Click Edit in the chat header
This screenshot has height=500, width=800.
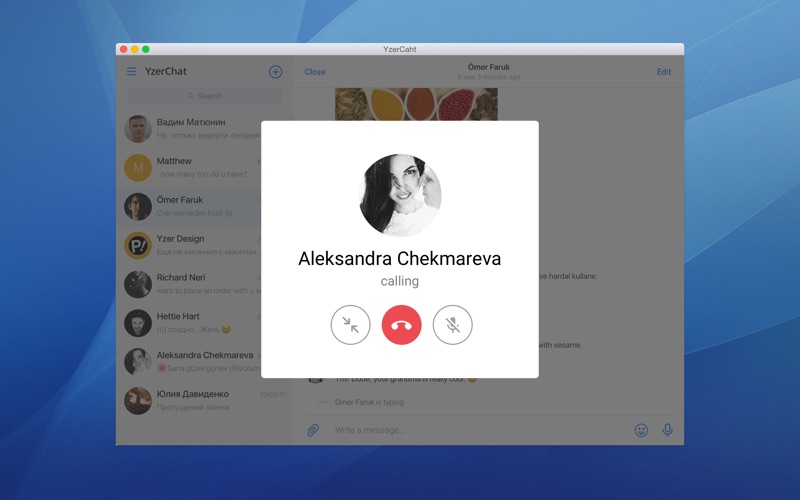pos(664,72)
